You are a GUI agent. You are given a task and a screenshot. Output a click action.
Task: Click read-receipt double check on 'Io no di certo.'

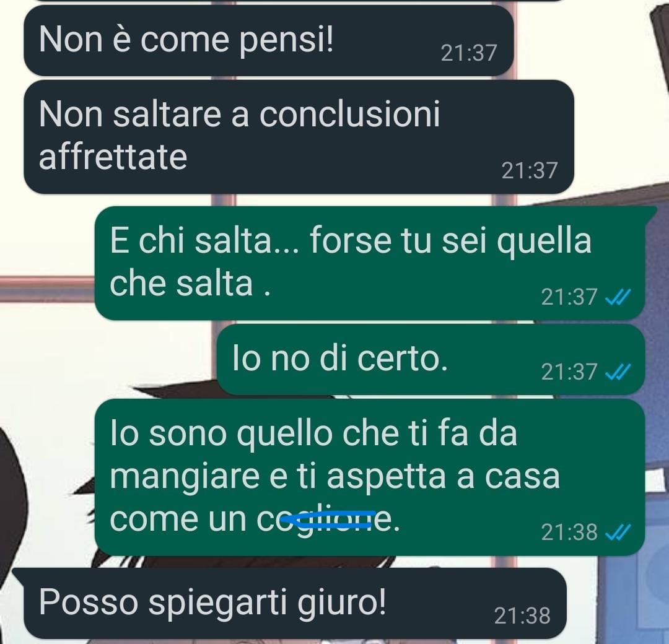click(x=618, y=372)
